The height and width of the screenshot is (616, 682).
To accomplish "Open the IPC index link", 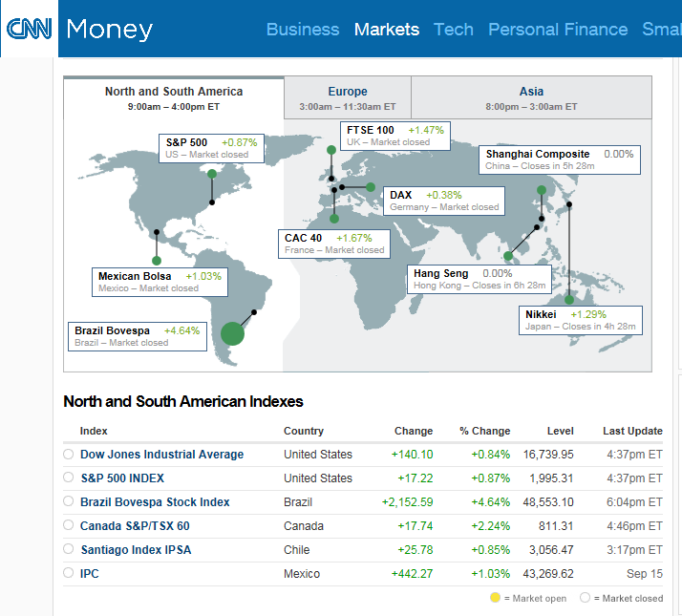I will (x=89, y=574).
